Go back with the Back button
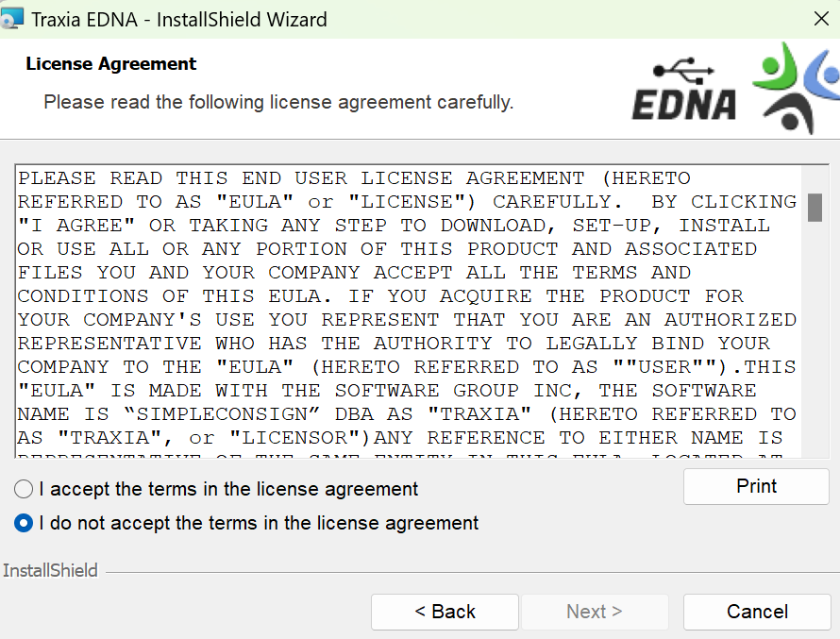 point(445,612)
